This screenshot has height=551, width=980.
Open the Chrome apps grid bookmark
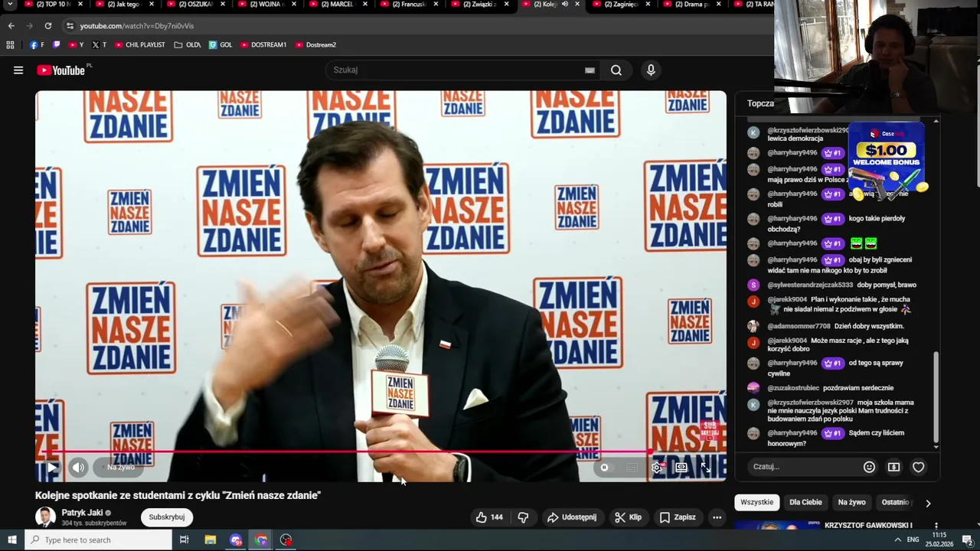pyautogui.click(x=10, y=45)
